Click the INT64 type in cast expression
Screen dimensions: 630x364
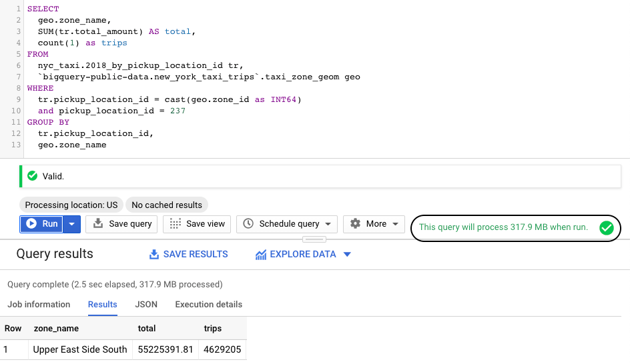pos(283,99)
